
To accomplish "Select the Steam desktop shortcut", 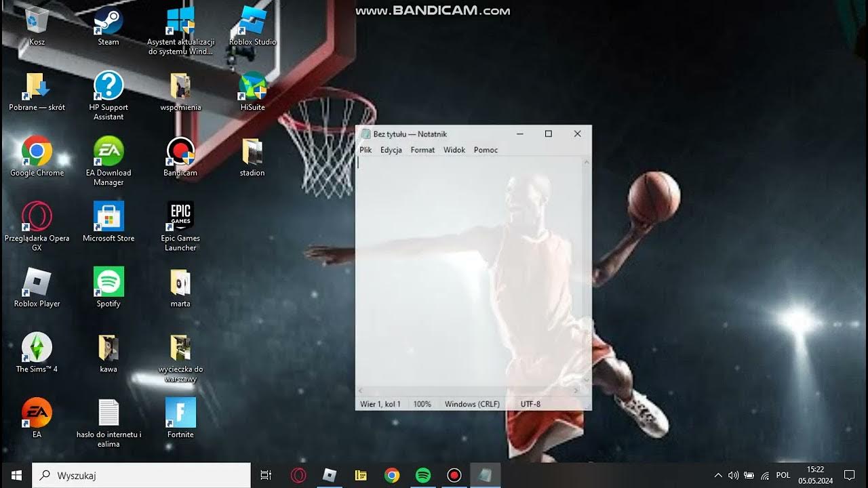I will pos(108,25).
